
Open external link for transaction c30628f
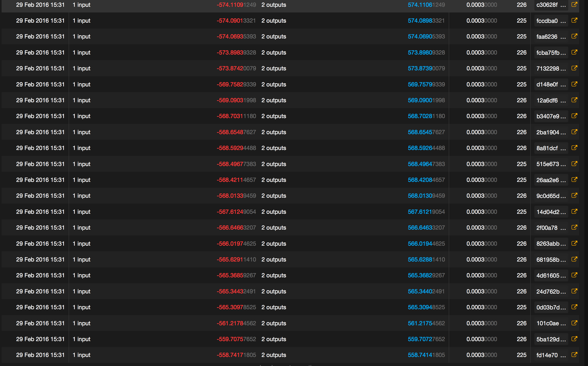(x=574, y=5)
